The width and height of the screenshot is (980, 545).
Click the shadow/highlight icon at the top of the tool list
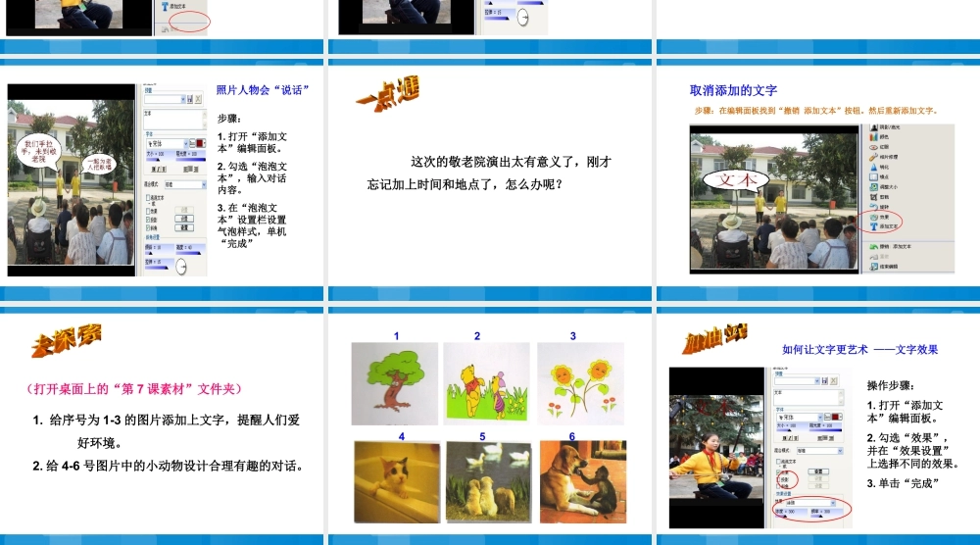click(x=874, y=126)
